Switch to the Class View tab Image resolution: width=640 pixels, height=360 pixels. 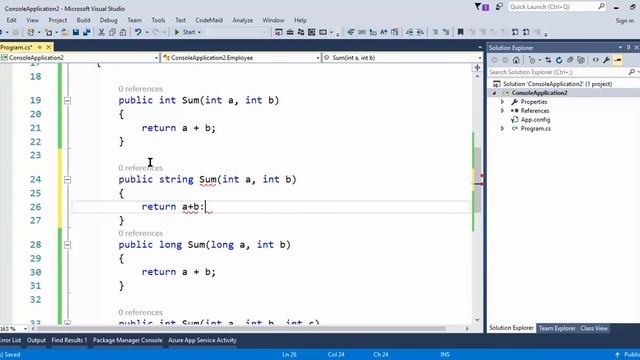(x=594, y=328)
